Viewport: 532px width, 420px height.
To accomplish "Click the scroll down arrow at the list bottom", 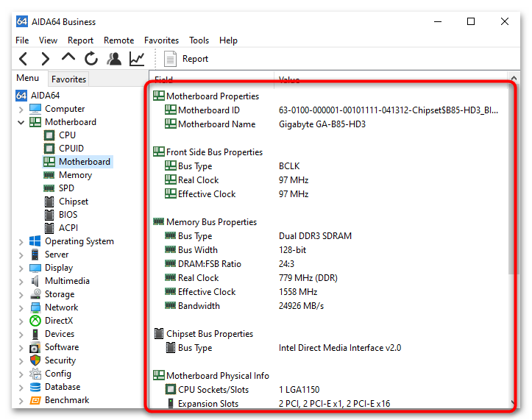I will point(513,402).
